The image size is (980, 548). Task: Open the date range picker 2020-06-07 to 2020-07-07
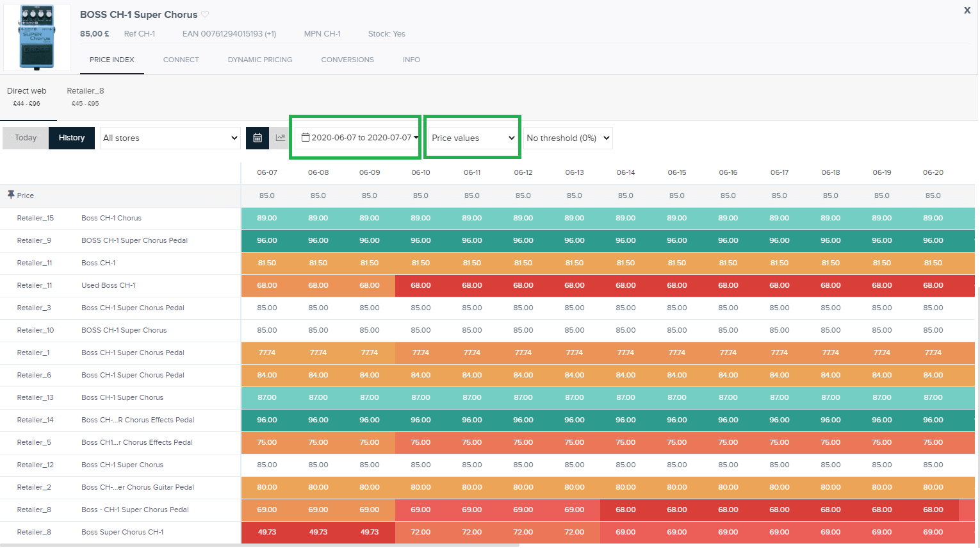pyautogui.click(x=357, y=138)
